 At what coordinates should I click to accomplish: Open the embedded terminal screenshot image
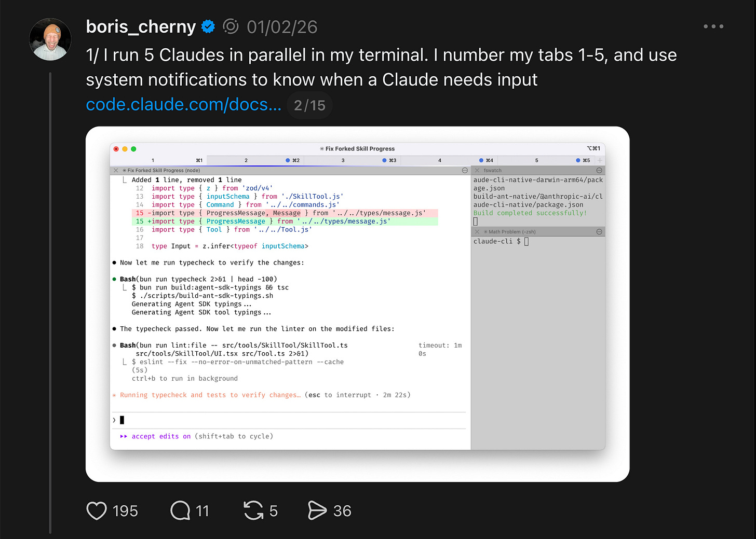[x=357, y=304]
